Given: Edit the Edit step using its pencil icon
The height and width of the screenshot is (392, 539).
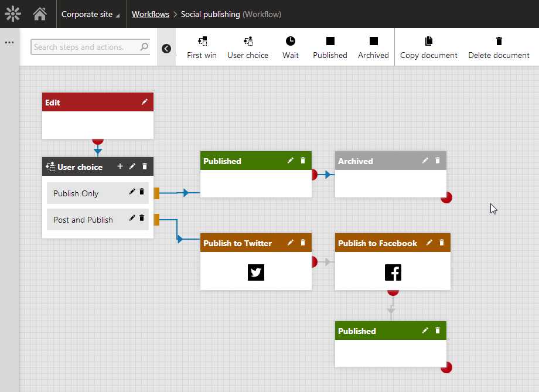Looking at the screenshot, I should [145, 101].
